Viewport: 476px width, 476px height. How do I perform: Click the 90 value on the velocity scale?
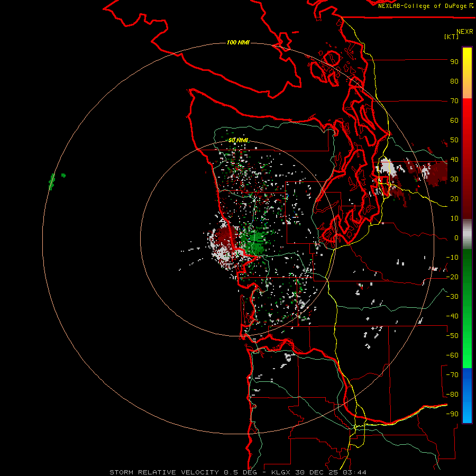tap(454, 62)
